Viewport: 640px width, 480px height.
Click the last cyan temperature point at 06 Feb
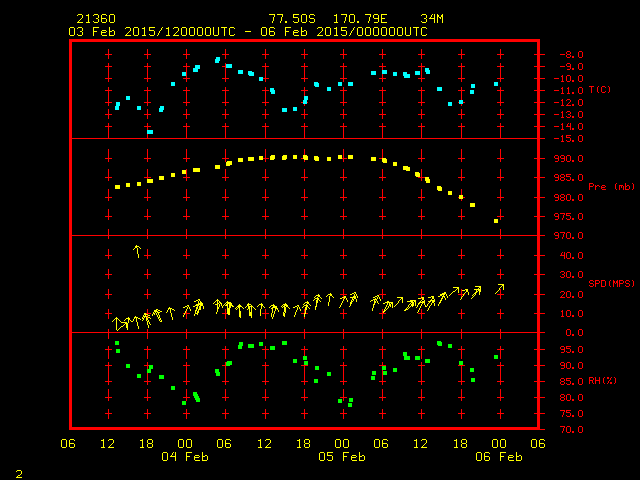coord(496,84)
